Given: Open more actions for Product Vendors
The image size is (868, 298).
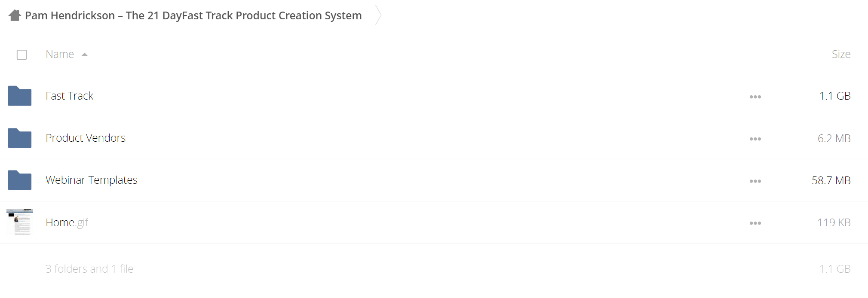Looking at the screenshot, I should (x=755, y=139).
